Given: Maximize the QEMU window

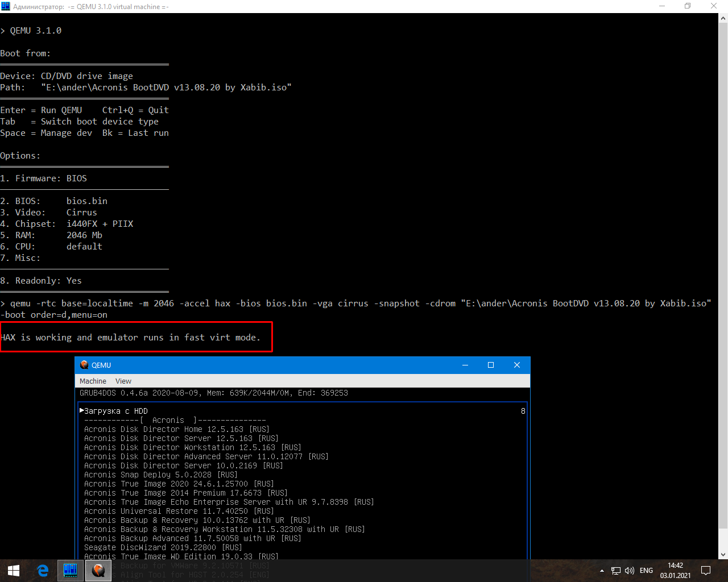Looking at the screenshot, I should [491, 365].
